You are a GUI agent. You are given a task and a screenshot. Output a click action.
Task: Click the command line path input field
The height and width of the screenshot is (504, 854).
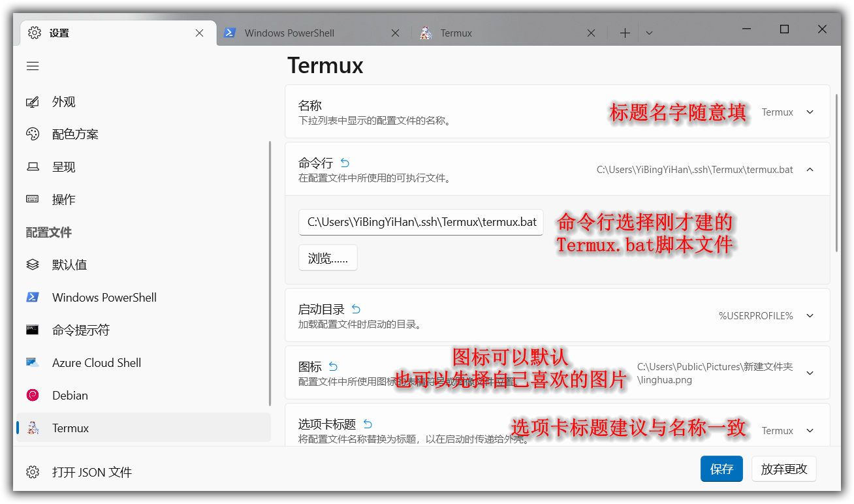pyautogui.click(x=421, y=222)
